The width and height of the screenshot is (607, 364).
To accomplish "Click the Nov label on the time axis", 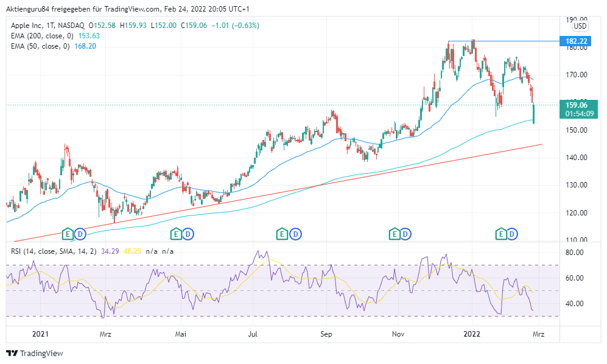I will point(398,334).
